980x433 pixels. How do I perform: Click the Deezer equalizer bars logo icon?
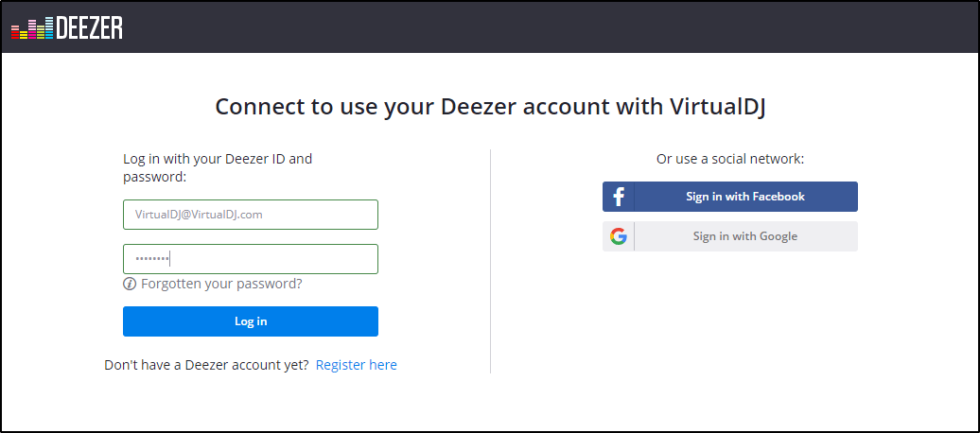32,28
